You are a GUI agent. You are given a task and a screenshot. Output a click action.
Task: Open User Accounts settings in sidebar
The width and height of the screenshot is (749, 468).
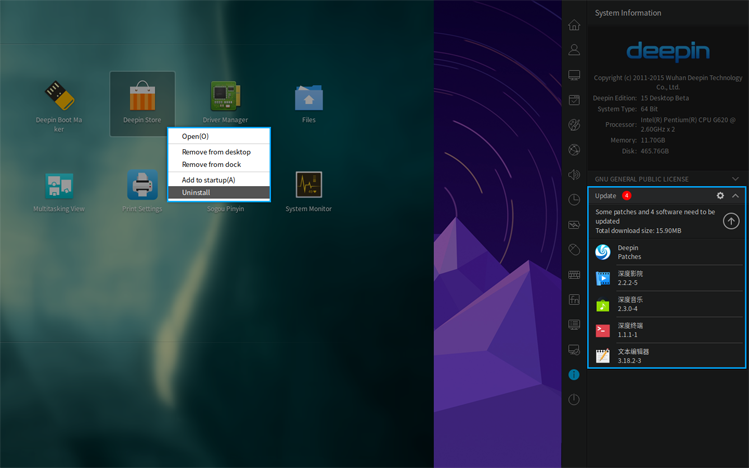[x=574, y=50]
